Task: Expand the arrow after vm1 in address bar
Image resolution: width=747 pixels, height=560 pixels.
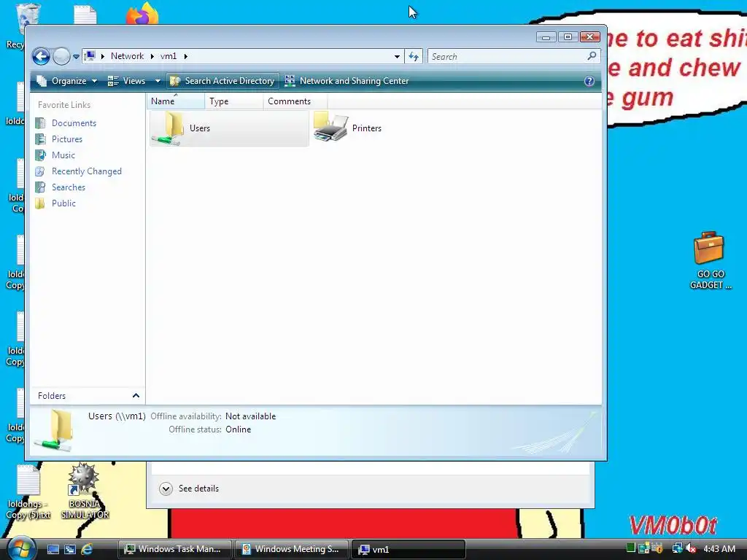Action: pos(186,56)
